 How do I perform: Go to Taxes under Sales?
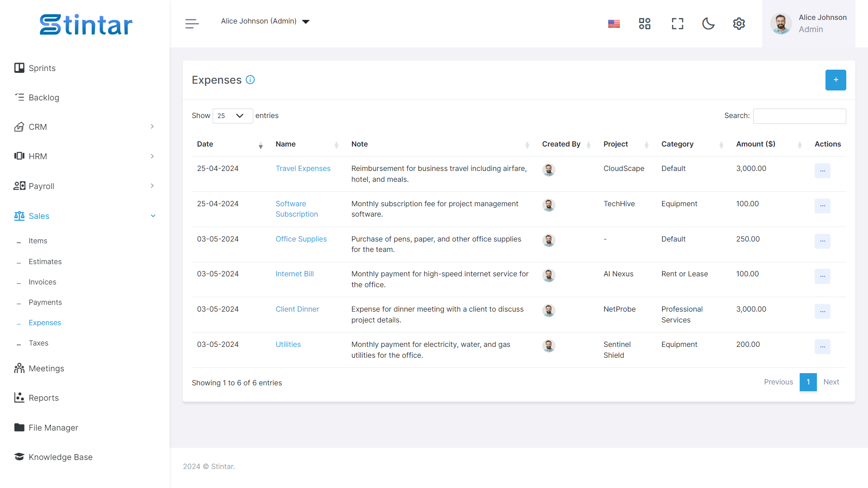(38, 343)
